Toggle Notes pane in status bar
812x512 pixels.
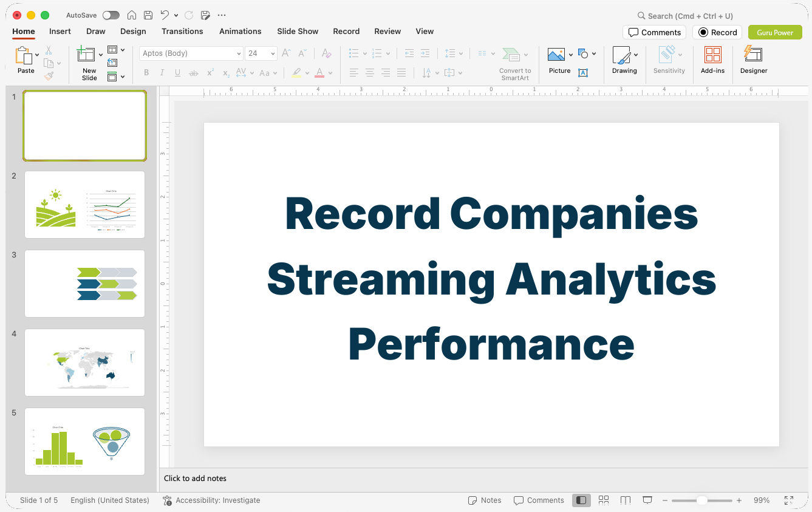(485, 500)
